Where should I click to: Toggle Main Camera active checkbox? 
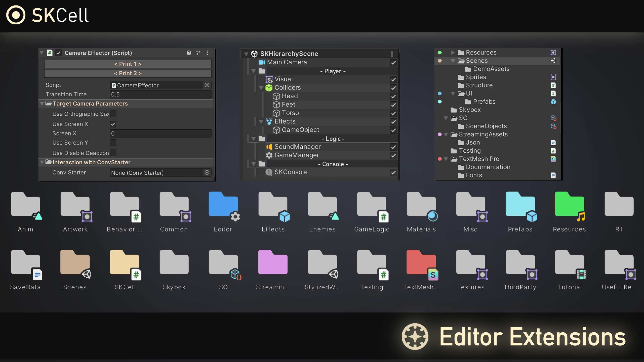pos(393,63)
